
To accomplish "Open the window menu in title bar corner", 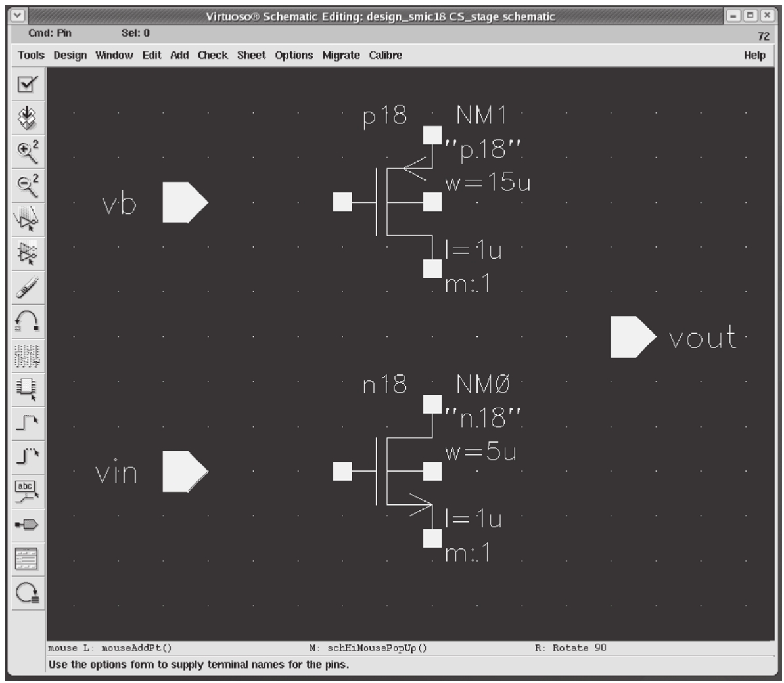I will pos(18,16).
